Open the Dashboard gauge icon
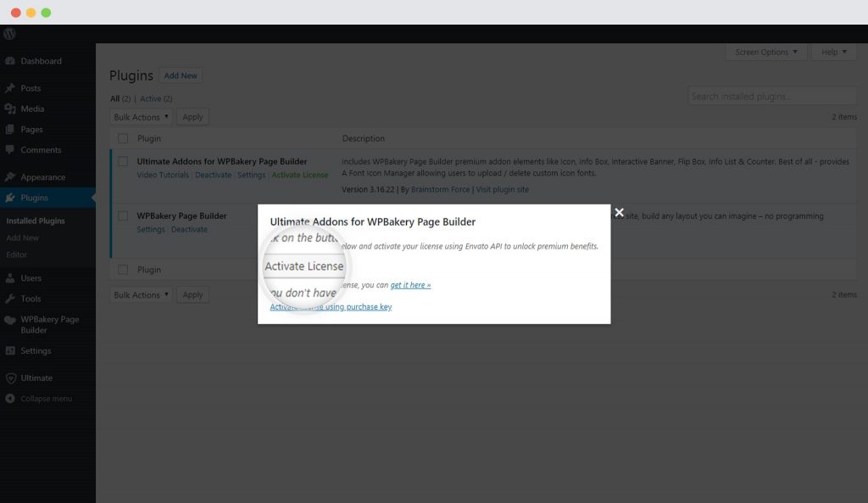 [10, 61]
